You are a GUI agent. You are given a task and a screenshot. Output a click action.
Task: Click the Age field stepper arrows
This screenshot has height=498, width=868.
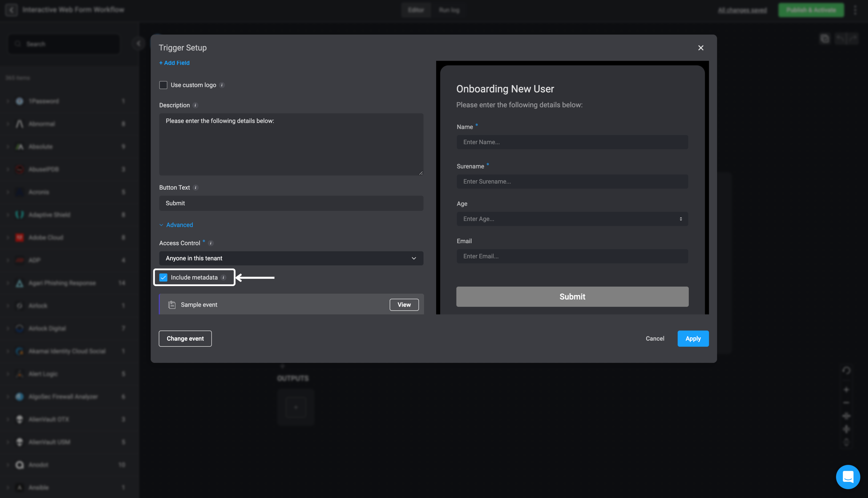click(681, 219)
